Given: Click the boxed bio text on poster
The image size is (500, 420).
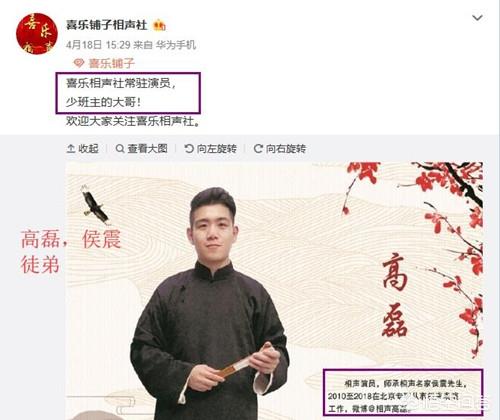Looking at the screenshot, I should [x=403, y=392].
